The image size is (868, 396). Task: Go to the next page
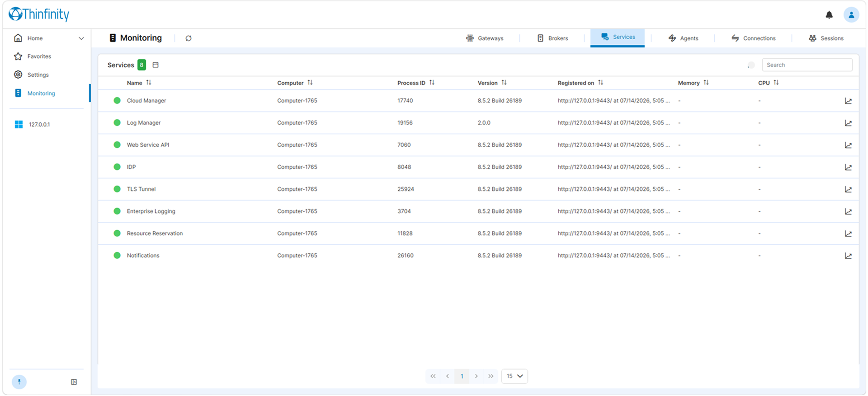click(476, 376)
